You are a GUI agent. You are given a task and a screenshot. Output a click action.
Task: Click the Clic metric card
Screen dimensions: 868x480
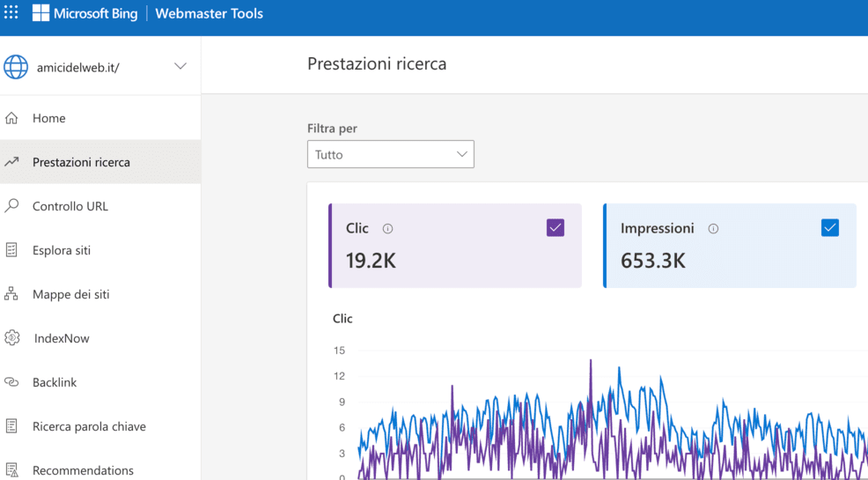454,245
